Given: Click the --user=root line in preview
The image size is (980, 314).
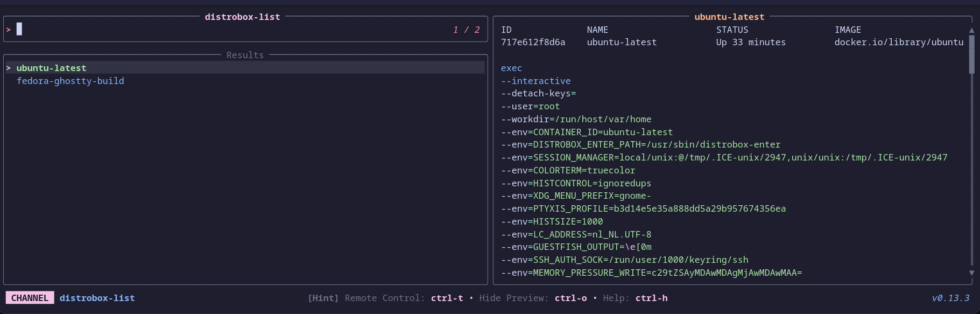Looking at the screenshot, I should coord(530,106).
